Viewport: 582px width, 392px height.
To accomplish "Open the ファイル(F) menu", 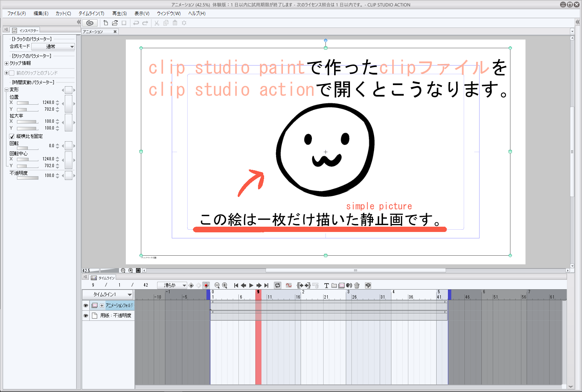I will tap(17, 14).
